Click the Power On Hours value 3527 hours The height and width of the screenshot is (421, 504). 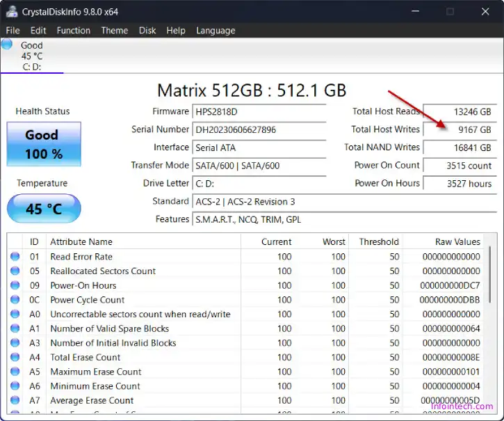click(x=460, y=184)
